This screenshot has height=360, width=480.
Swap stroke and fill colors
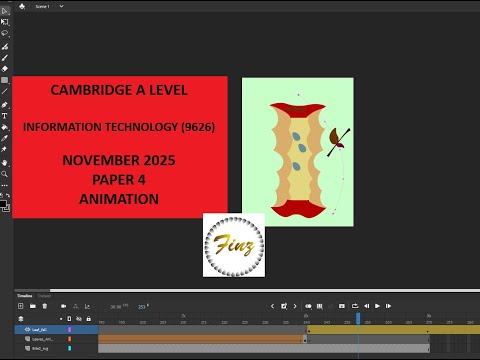click(8, 195)
